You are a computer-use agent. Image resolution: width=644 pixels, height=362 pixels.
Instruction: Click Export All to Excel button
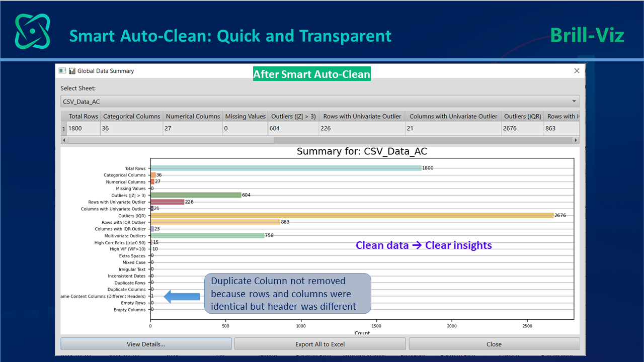320,344
